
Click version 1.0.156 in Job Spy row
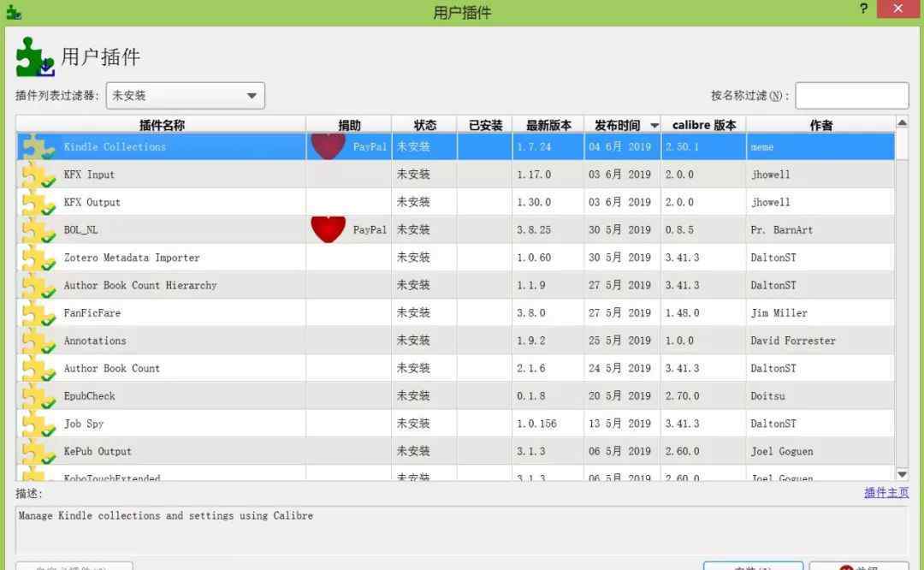click(x=536, y=424)
